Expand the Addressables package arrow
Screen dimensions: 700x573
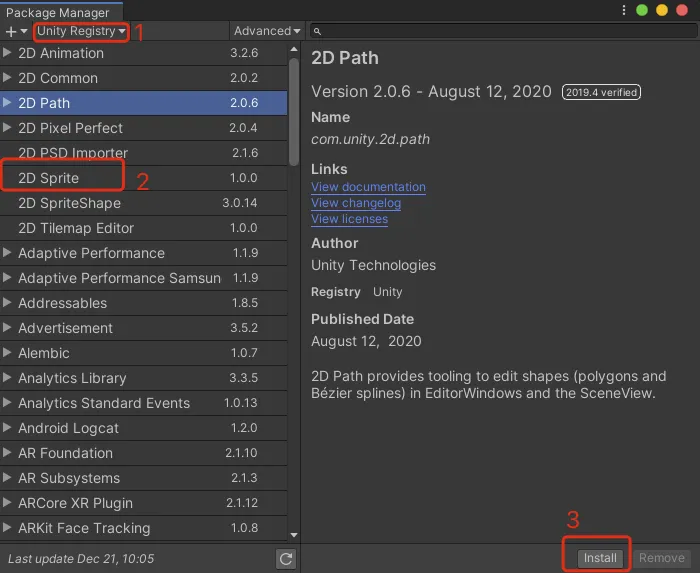click(x=7, y=303)
